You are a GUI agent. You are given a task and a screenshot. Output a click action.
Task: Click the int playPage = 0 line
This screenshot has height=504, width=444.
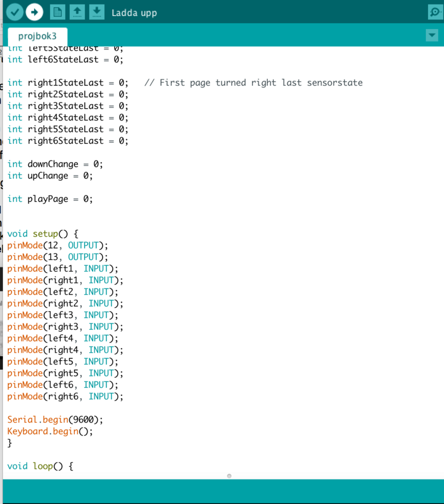(50, 199)
